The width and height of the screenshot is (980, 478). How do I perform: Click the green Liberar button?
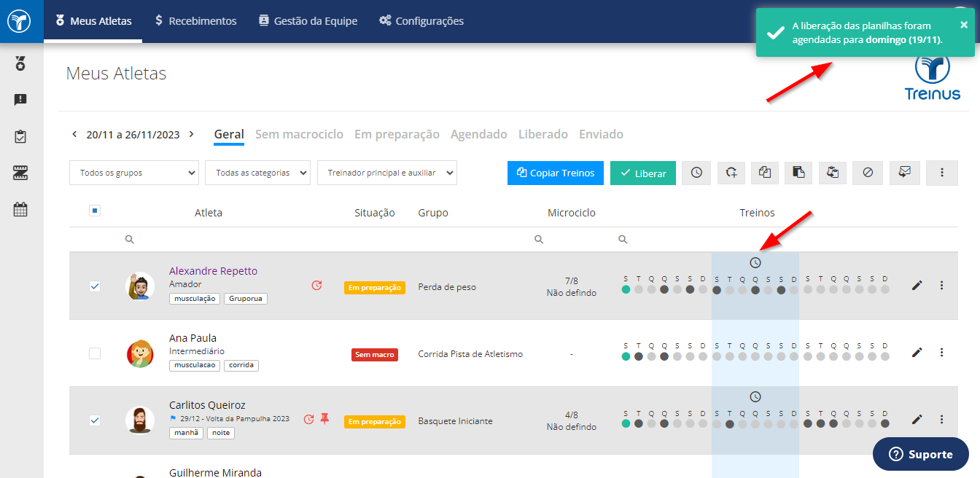643,173
